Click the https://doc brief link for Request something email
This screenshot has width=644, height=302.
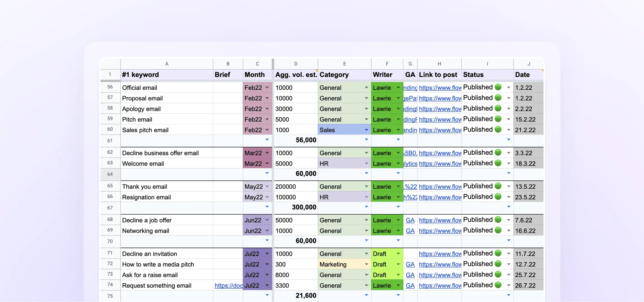coord(228,285)
